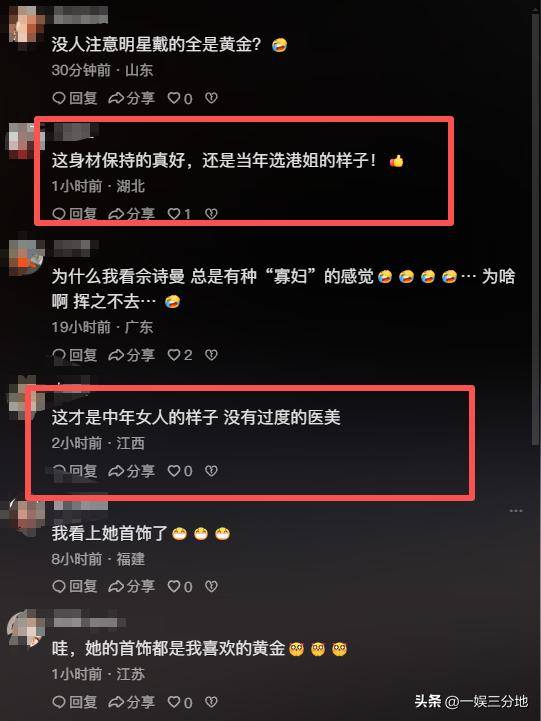Image resolution: width=541 pixels, height=721 pixels.
Task: Click the vertical scrollbar on right edge
Action: [535, 230]
